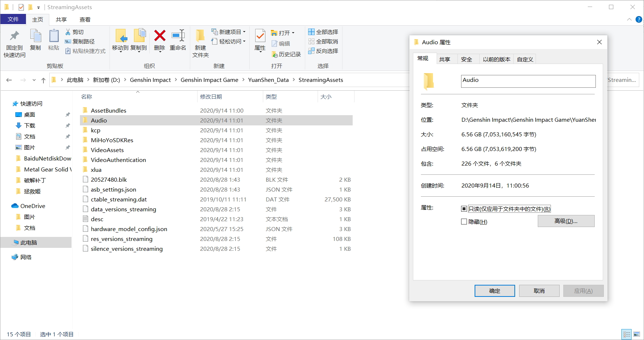
Task: Sort by Date modified (修改日期) column
Action: pos(211,97)
